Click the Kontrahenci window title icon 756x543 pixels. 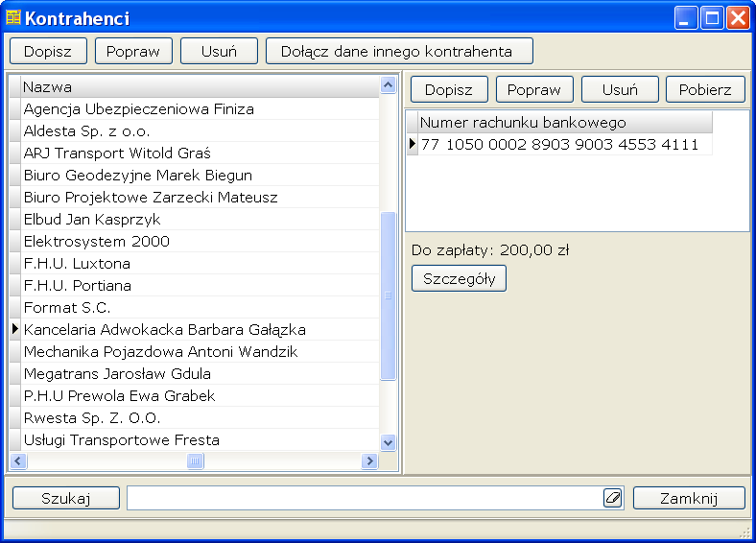click(x=13, y=18)
